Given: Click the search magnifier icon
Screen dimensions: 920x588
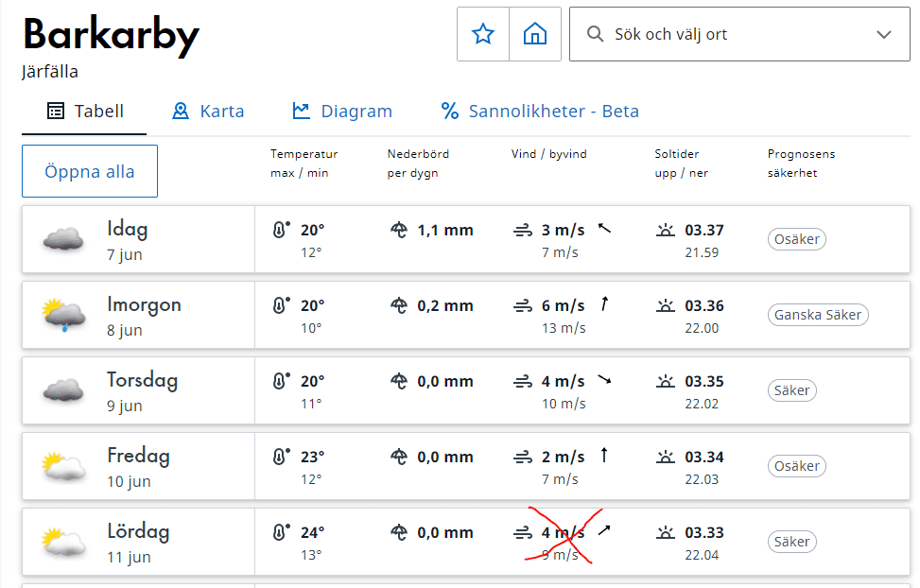Looking at the screenshot, I should (x=595, y=34).
